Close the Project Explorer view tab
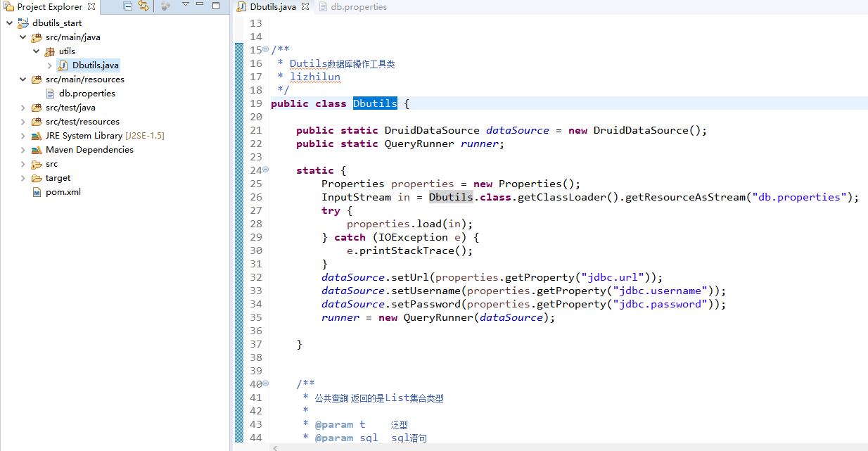868x451 pixels. click(x=91, y=6)
